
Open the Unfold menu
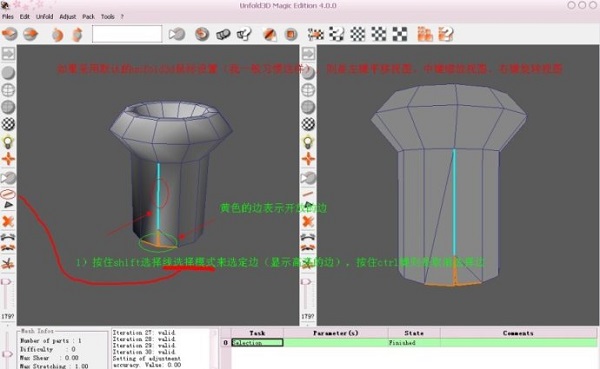pyautogui.click(x=44, y=16)
